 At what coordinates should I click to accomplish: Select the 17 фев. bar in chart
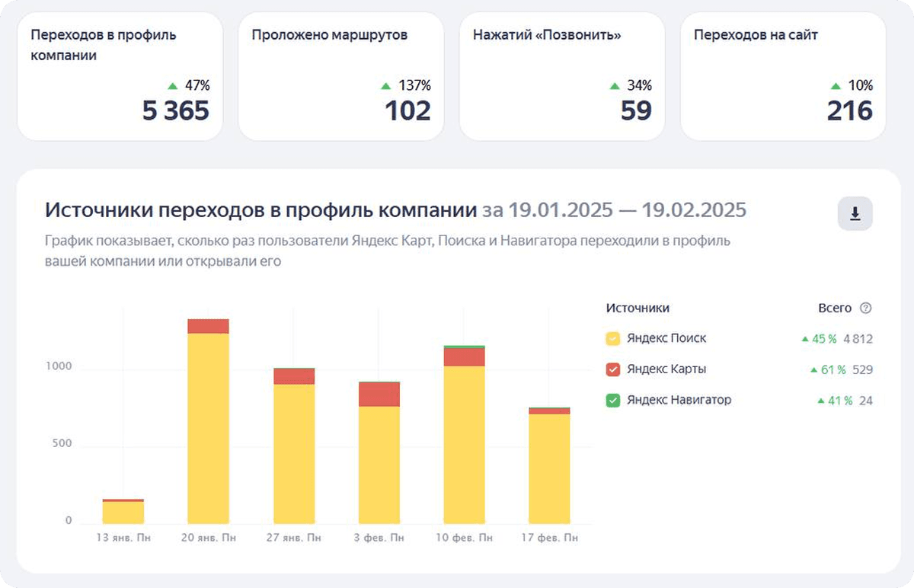(549, 466)
